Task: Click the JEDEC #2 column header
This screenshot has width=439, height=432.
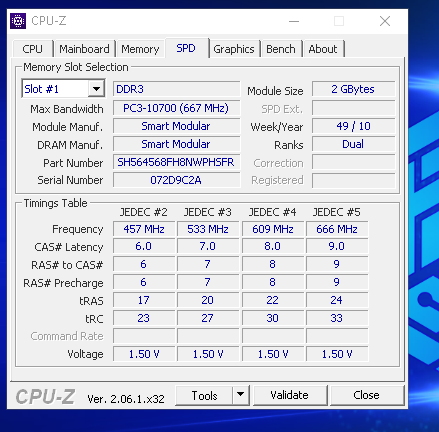Action: 144,212
